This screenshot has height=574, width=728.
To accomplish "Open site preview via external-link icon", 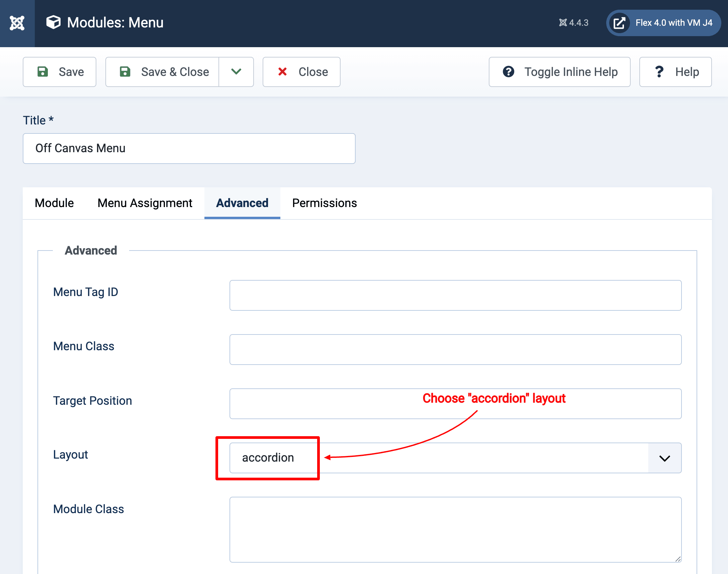I will click(x=619, y=23).
